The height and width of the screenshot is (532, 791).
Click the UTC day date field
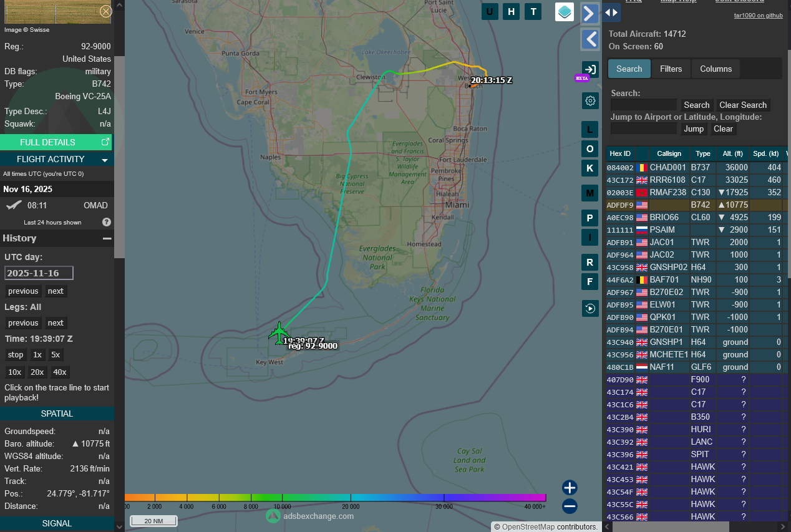[x=39, y=273]
